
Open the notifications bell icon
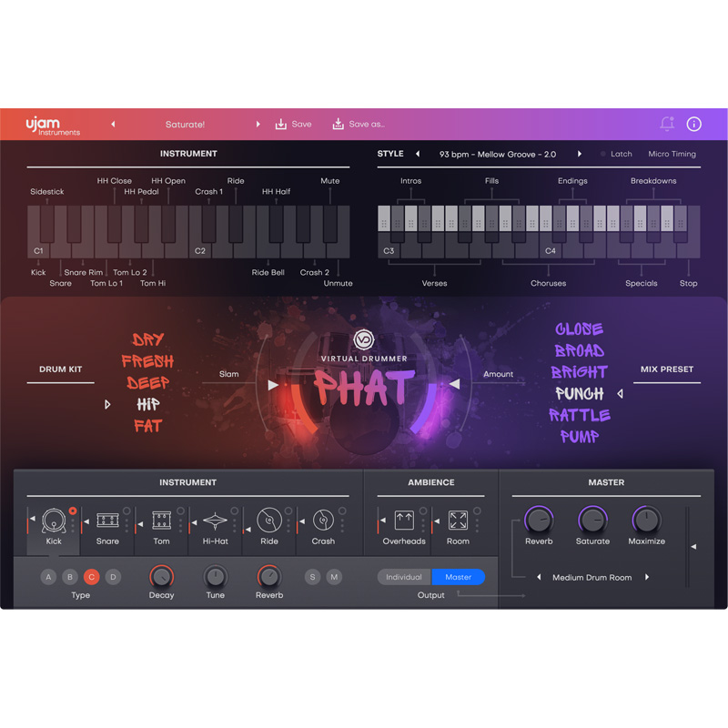point(667,124)
